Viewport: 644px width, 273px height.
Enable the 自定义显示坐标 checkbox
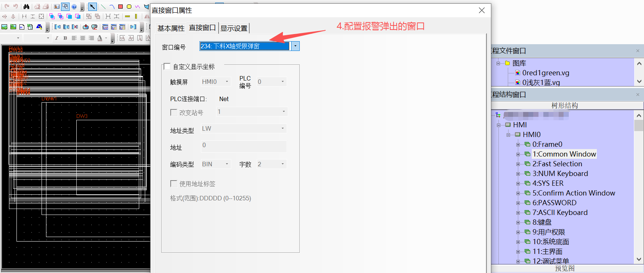click(167, 66)
